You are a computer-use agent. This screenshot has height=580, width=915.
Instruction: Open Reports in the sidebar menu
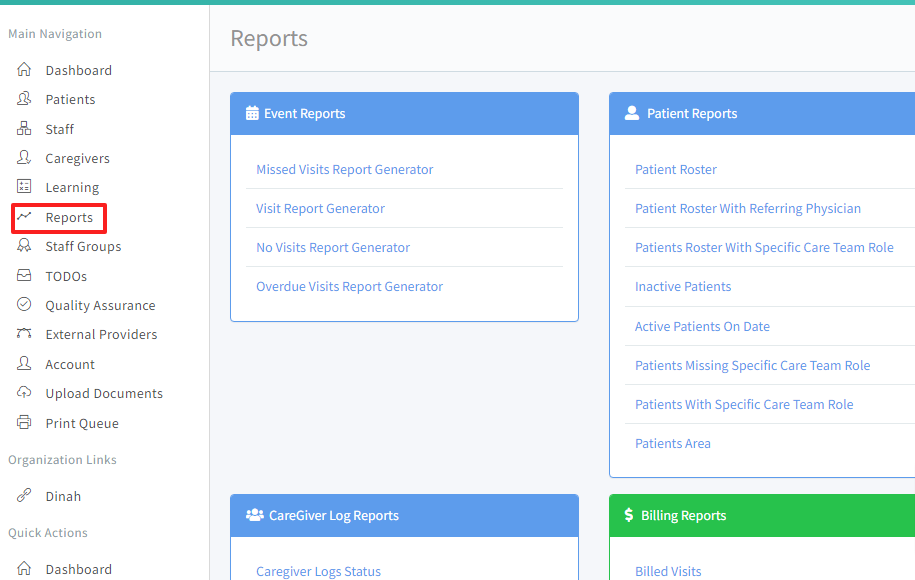pyautogui.click(x=68, y=217)
